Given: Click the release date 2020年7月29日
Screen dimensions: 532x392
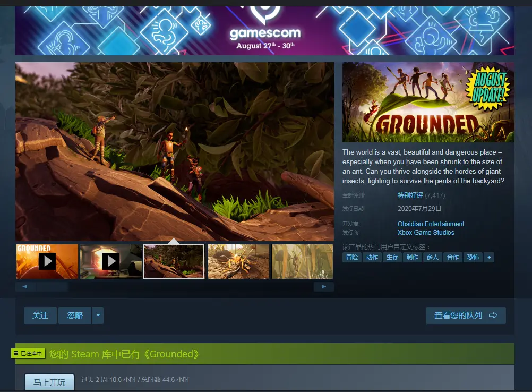Looking at the screenshot, I should [419, 209].
